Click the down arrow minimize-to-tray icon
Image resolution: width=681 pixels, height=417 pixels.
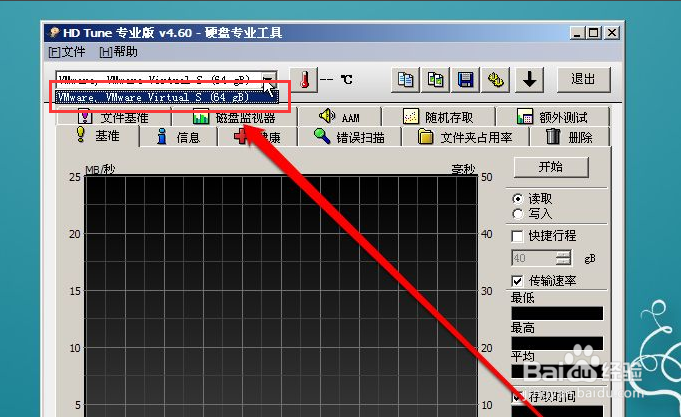click(x=529, y=80)
